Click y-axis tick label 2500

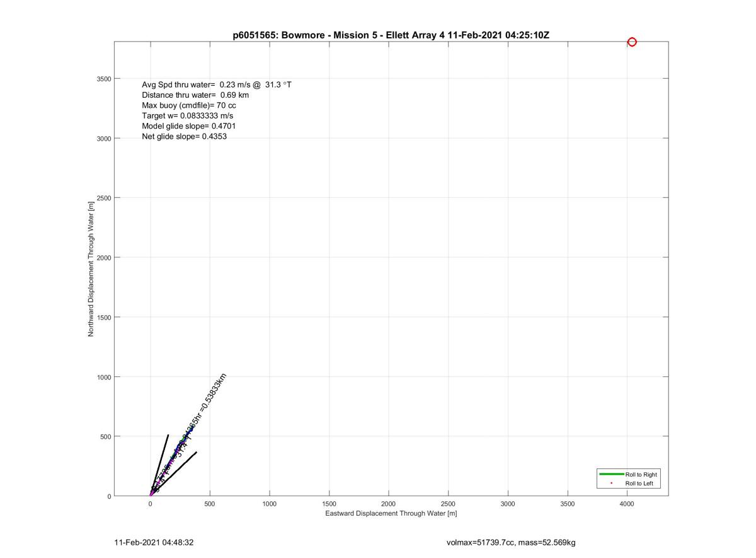[103, 198]
